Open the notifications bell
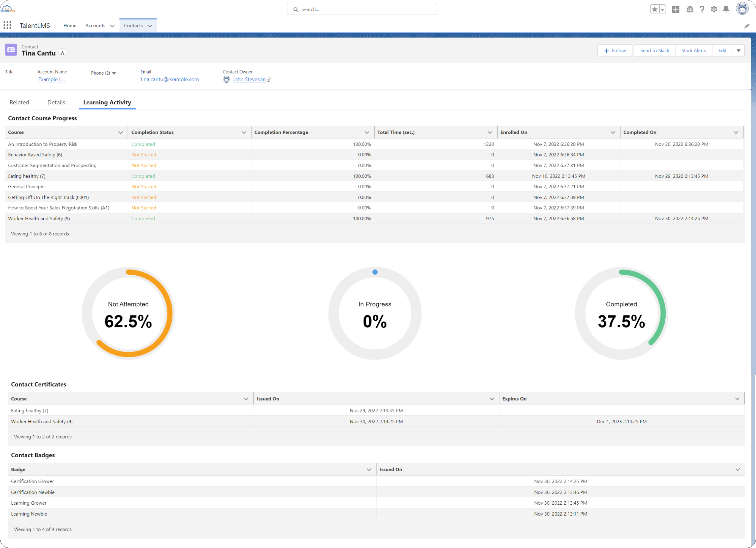Screen dimensions: 756x548 pos(726,9)
